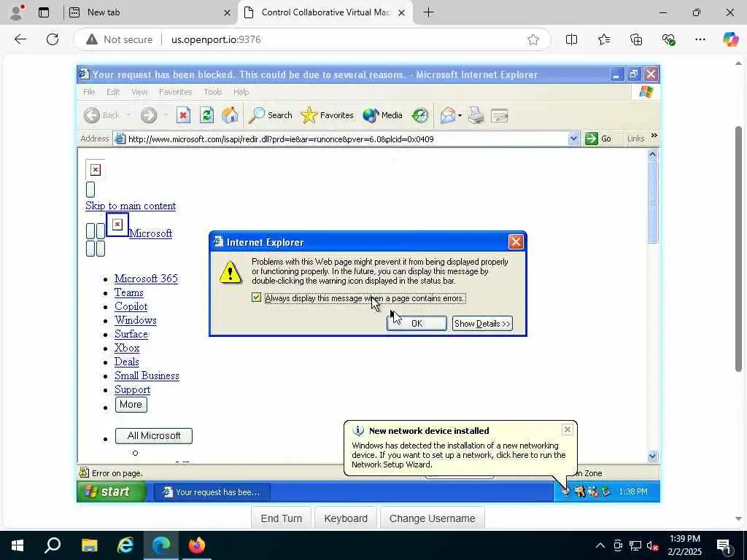Image resolution: width=747 pixels, height=560 pixels.
Task: Open IE File menu
Action: pos(89,92)
